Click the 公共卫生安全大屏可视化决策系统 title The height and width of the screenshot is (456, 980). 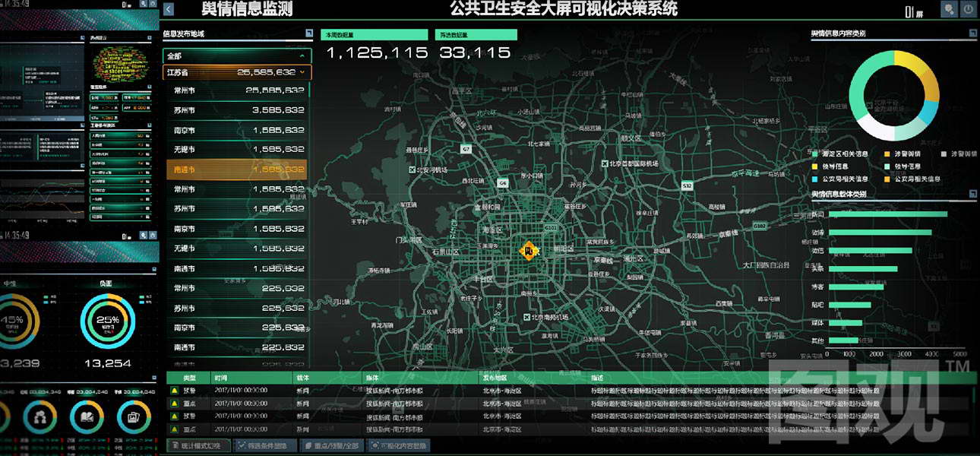tap(563, 8)
